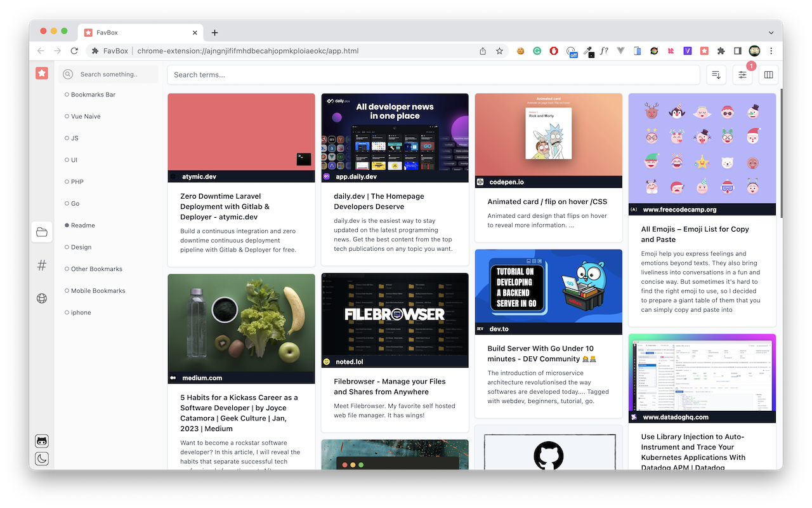Toggle dark mode moon icon
This screenshot has height=508, width=812.
tap(42, 459)
